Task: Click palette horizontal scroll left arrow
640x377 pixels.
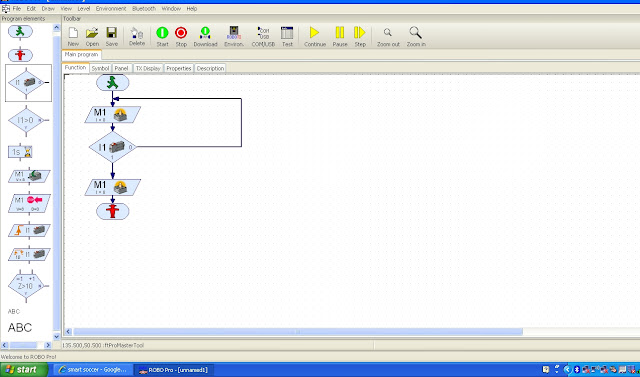Action: point(5,345)
